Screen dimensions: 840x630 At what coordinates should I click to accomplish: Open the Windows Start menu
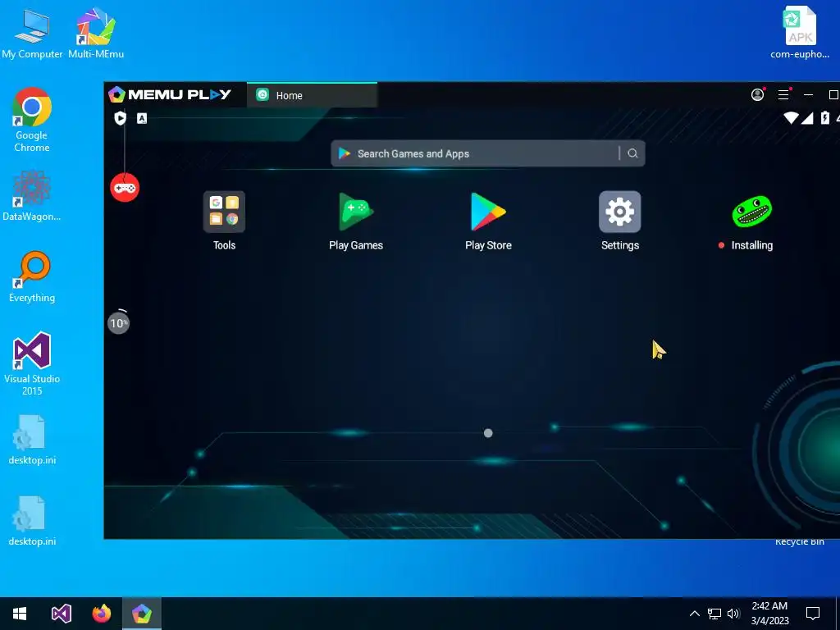tap(20, 614)
